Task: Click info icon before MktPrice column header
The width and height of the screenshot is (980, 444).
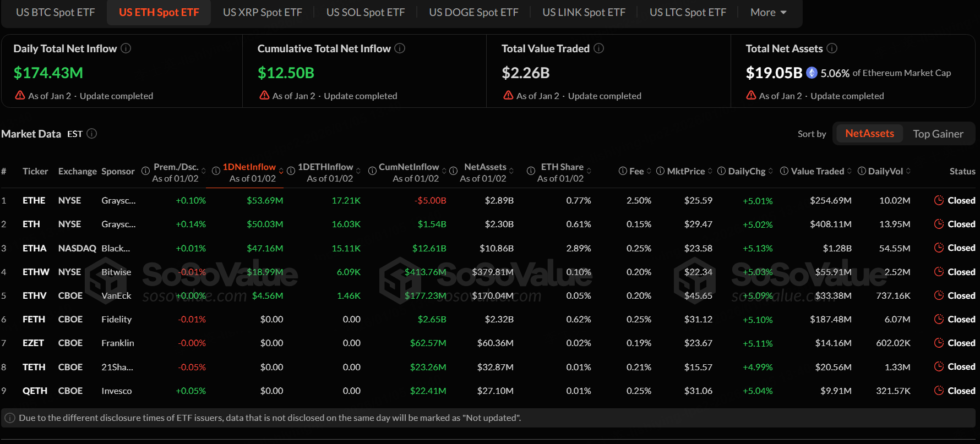Action: (661, 171)
